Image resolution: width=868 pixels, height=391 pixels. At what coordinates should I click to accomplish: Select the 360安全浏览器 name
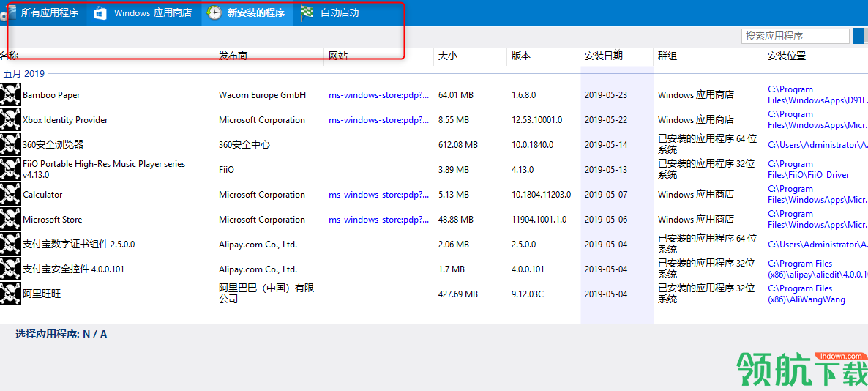[x=53, y=145]
